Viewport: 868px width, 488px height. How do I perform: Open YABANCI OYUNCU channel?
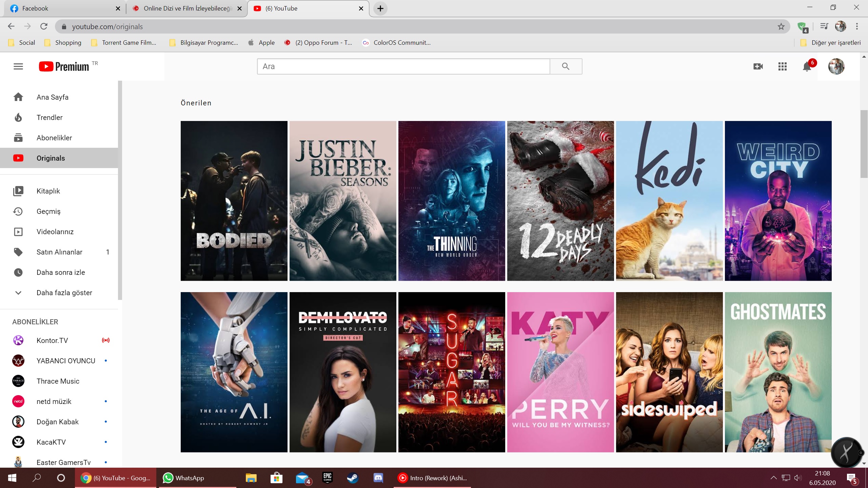[x=59, y=361]
